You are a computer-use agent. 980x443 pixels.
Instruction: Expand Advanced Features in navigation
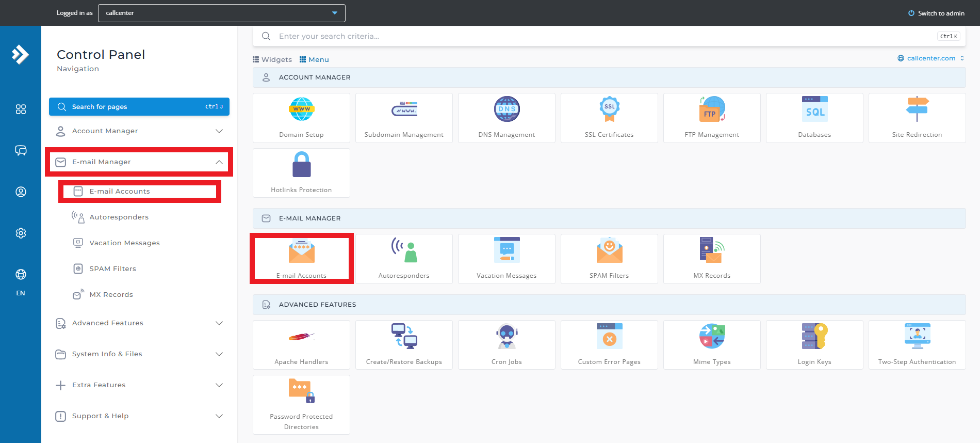[x=139, y=323]
